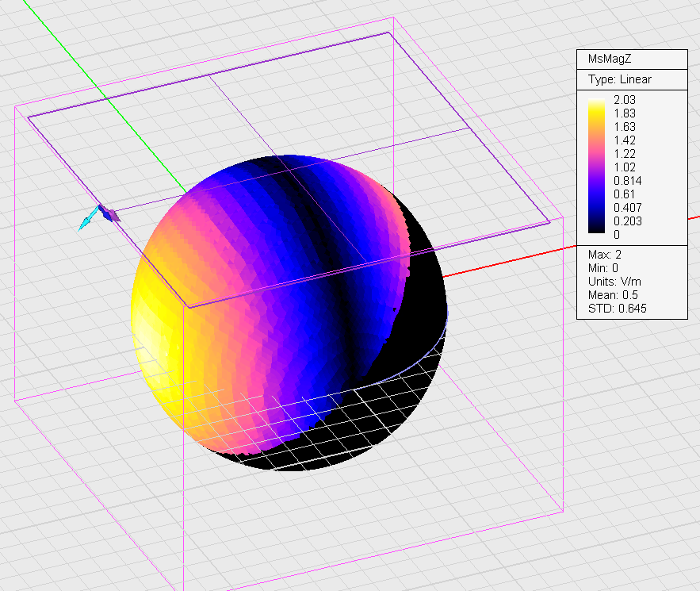Image resolution: width=700 pixels, height=591 pixels.
Task: Select the Max: 2 statistic line
Action: coord(606,255)
